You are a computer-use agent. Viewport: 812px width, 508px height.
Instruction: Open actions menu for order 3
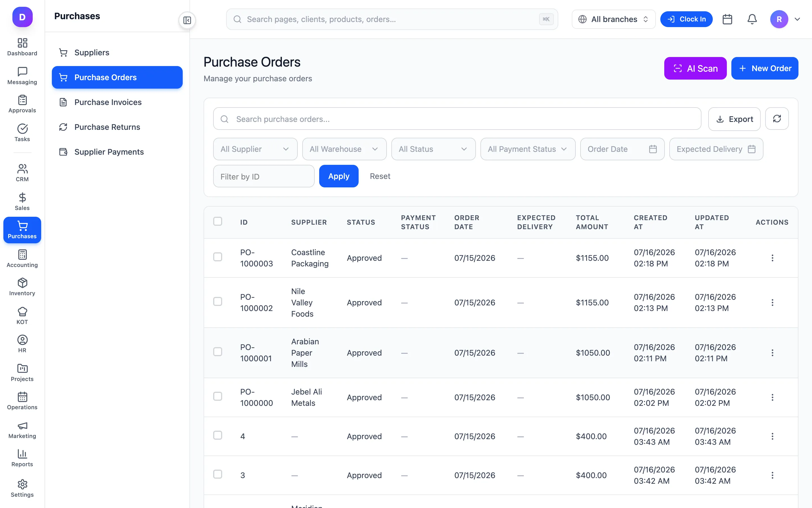click(772, 476)
